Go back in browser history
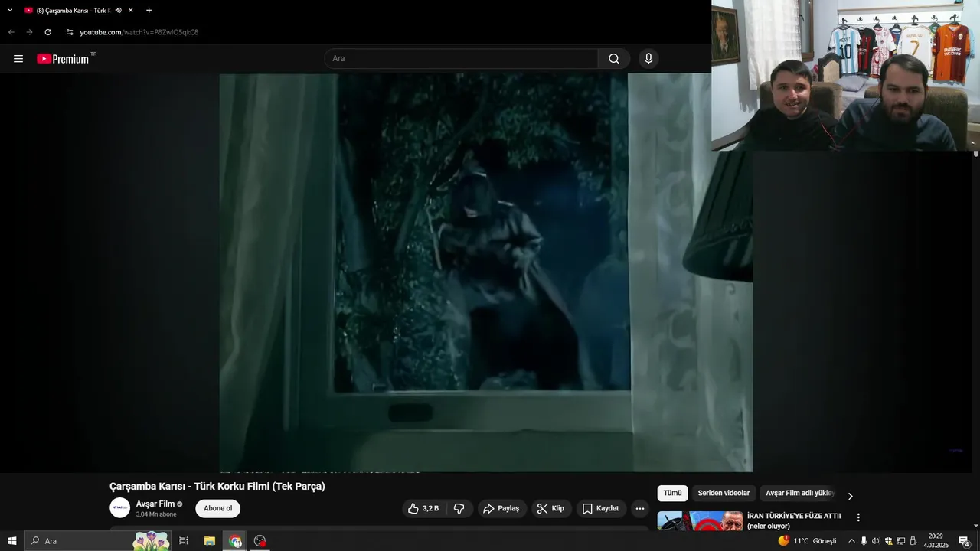The height and width of the screenshot is (551, 980). (11, 32)
